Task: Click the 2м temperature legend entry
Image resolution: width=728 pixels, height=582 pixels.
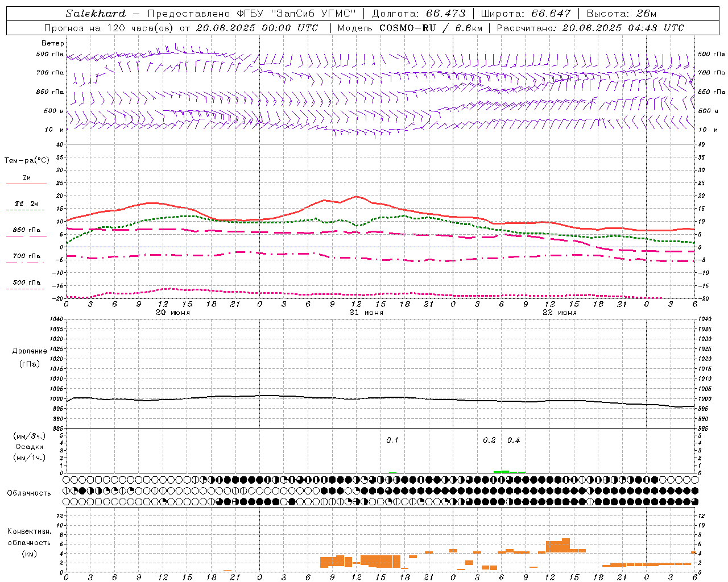Action: pyautogui.click(x=27, y=178)
